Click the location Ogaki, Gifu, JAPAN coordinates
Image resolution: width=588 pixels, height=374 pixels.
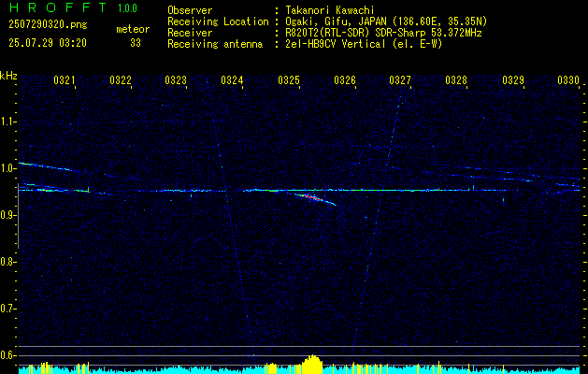(386, 22)
